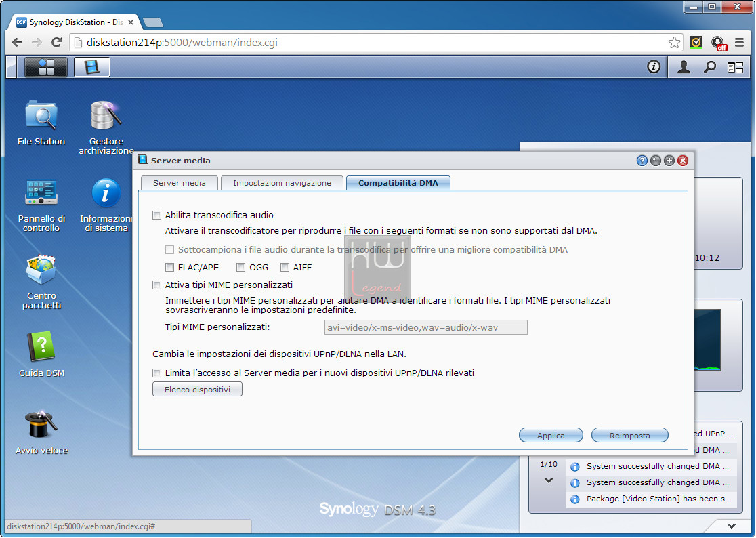Select Compatibilità DMA tab

pyautogui.click(x=398, y=183)
